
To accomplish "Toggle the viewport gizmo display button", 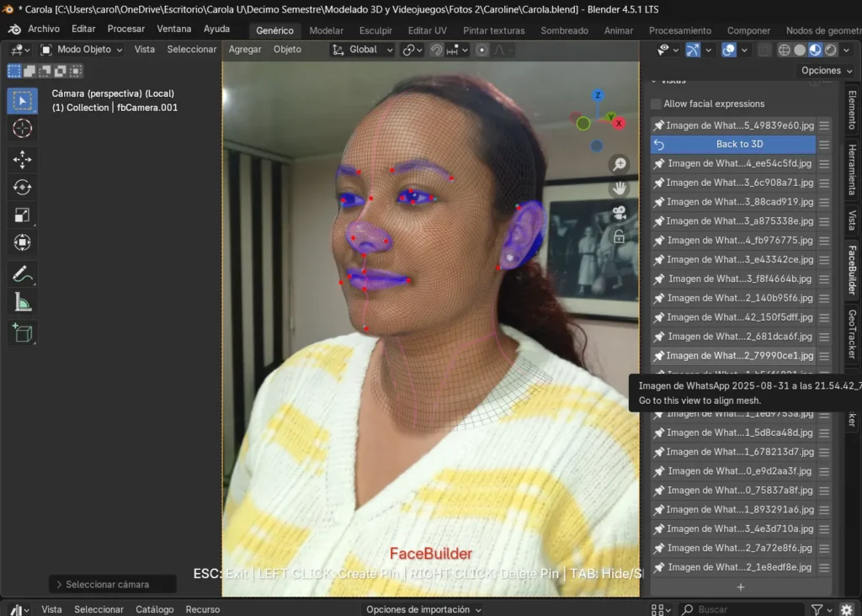I will [x=693, y=50].
